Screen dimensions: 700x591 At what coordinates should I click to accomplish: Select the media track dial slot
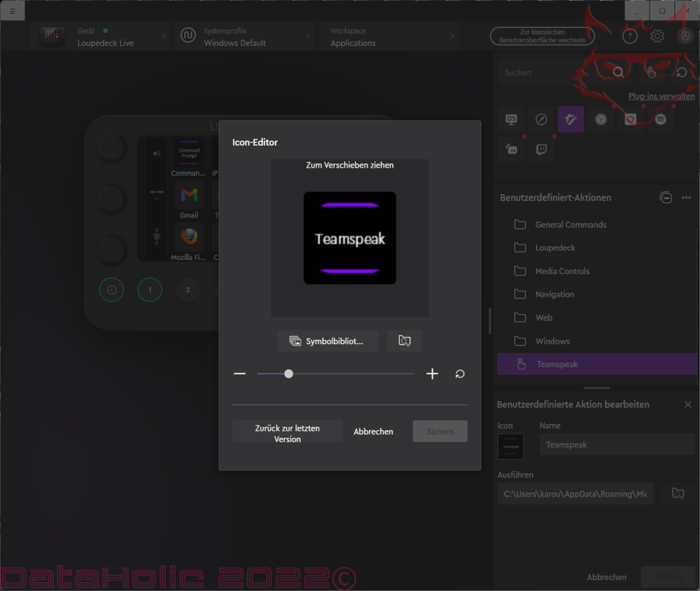(x=157, y=194)
